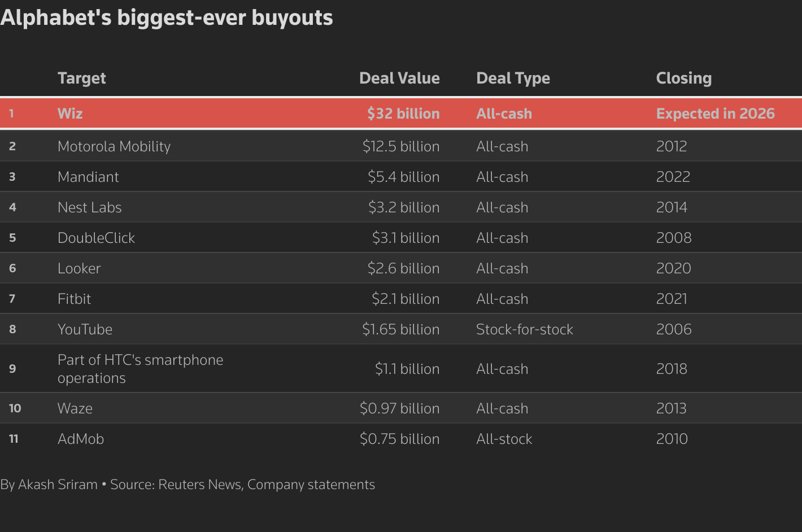This screenshot has width=802, height=532.
Task: Select Looker in the target list
Action: [x=79, y=268]
